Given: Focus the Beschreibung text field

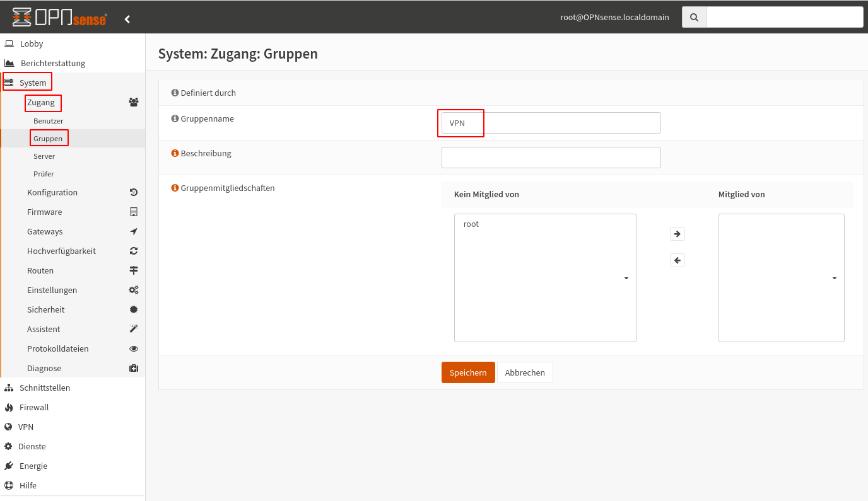Looking at the screenshot, I should point(551,158).
